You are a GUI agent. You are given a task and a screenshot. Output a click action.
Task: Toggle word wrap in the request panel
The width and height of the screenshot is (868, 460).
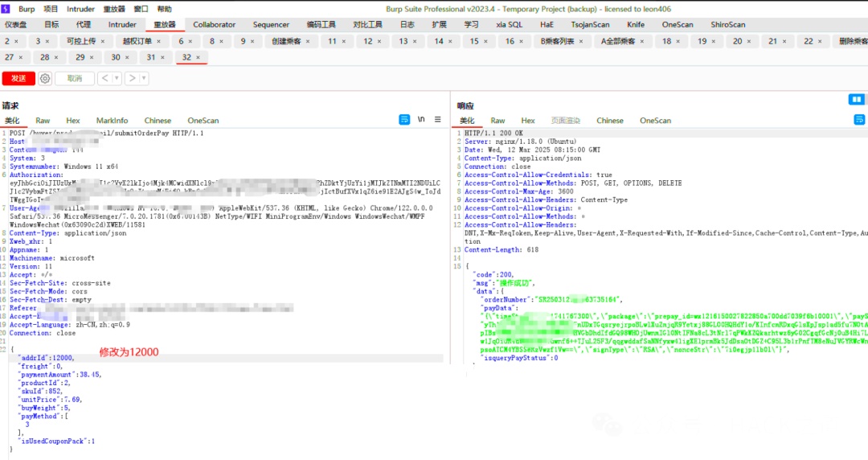404,120
